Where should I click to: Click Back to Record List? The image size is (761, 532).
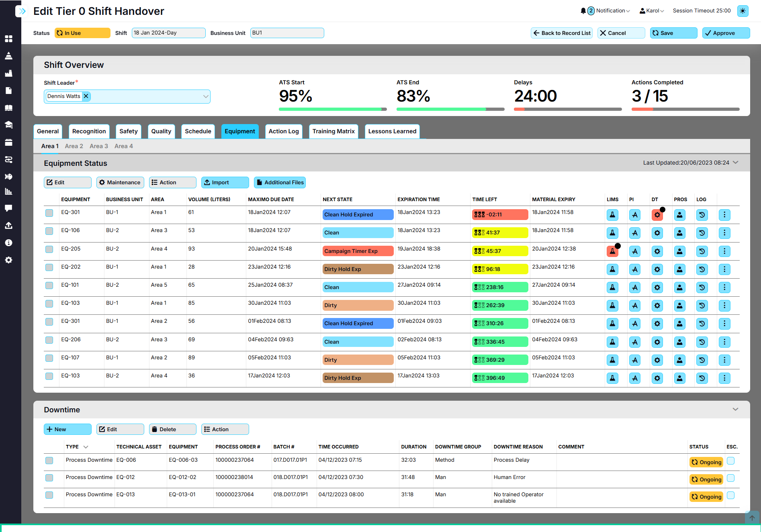[562, 33]
